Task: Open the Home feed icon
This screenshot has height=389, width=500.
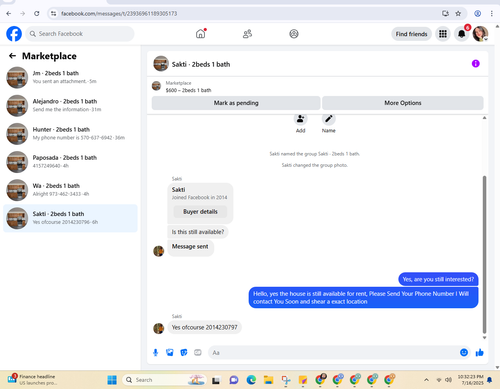Action: (201, 34)
